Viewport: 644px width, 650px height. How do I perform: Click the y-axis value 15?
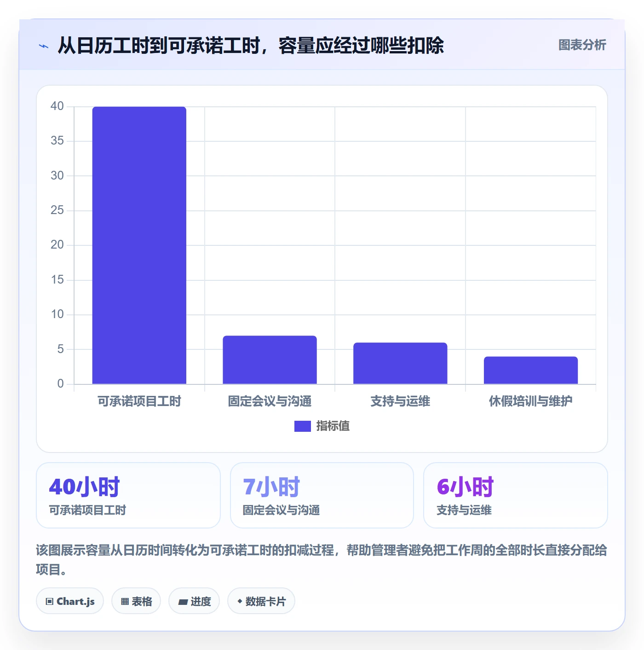pyautogui.click(x=57, y=280)
